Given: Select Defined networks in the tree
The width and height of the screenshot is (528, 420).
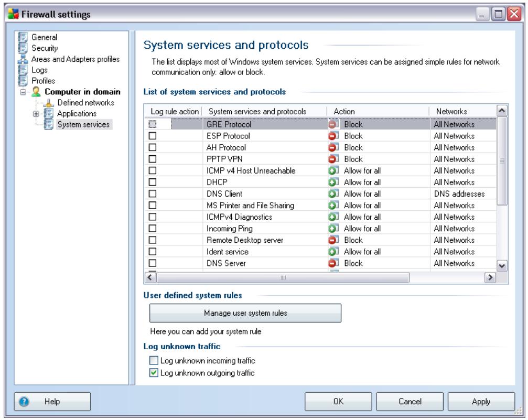Looking at the screenshot, I should tap(85, 103).
